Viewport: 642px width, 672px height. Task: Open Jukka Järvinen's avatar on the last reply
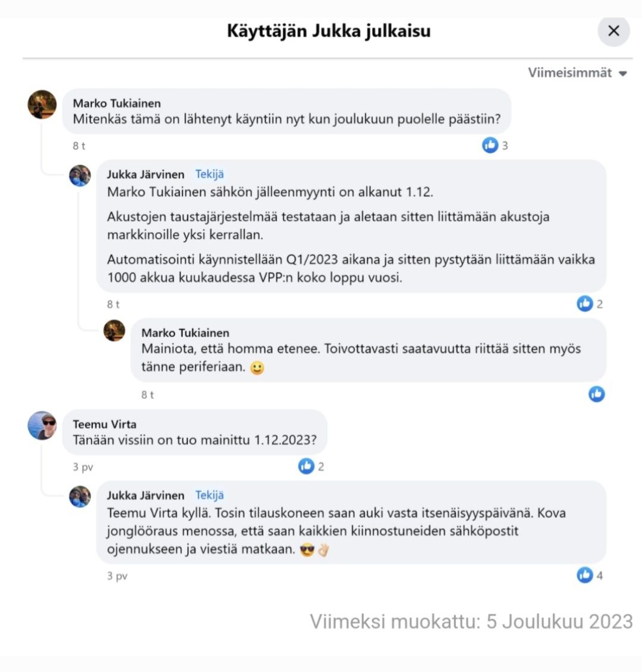[80, 496]
